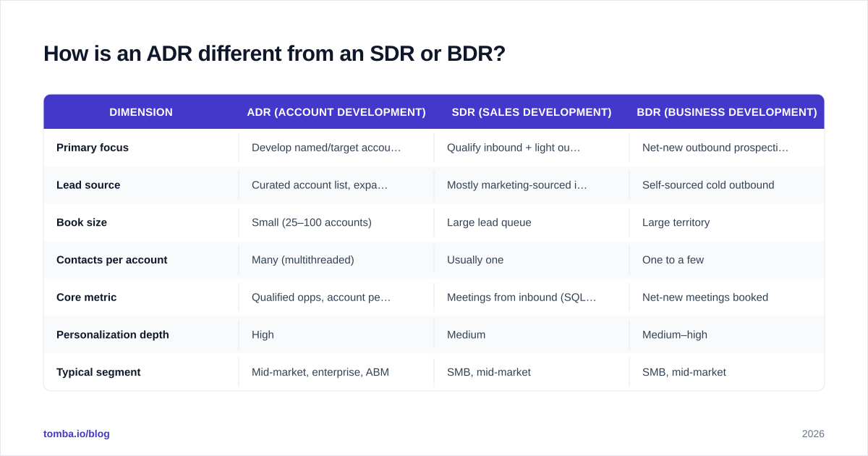Click the 'Personalization depth' row label
Viewport: 868px width, 456px height.
tap(113, 335)
